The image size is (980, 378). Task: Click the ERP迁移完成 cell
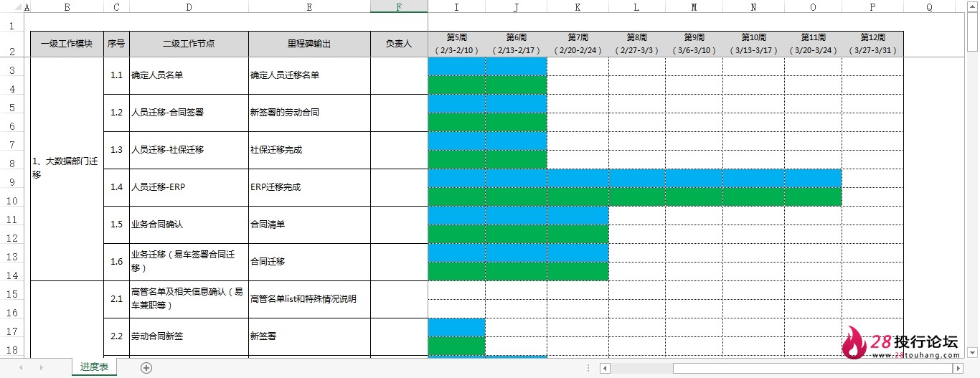(309, 187)
